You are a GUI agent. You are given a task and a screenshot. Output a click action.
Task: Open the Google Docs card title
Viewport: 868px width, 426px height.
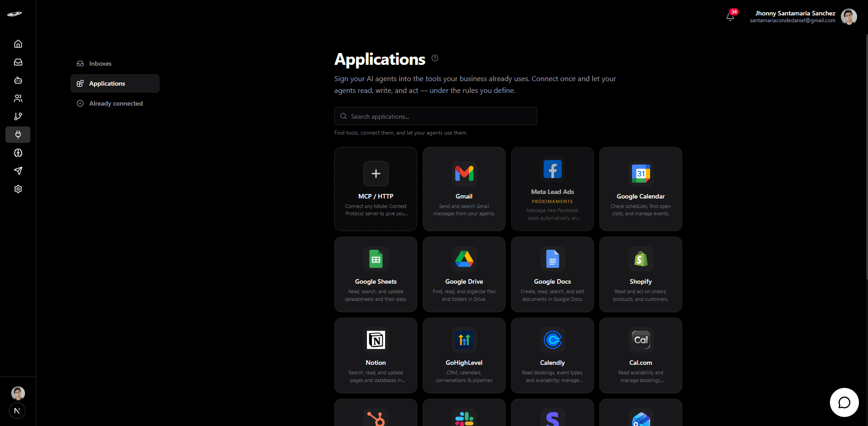[x=553, y=281]
